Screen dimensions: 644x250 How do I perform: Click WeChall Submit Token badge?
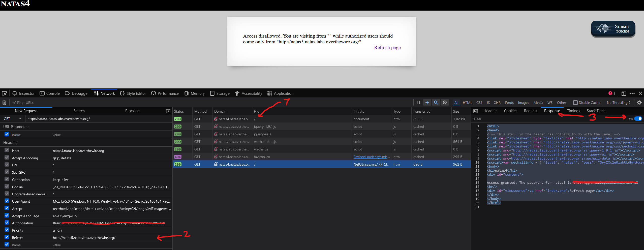tap(613, 29)
